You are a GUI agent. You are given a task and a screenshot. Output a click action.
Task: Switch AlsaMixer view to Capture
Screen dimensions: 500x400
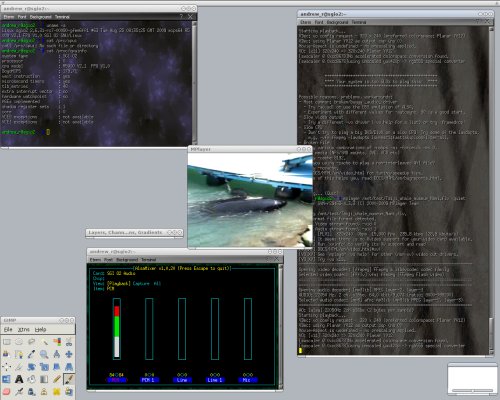click(141, 283)
